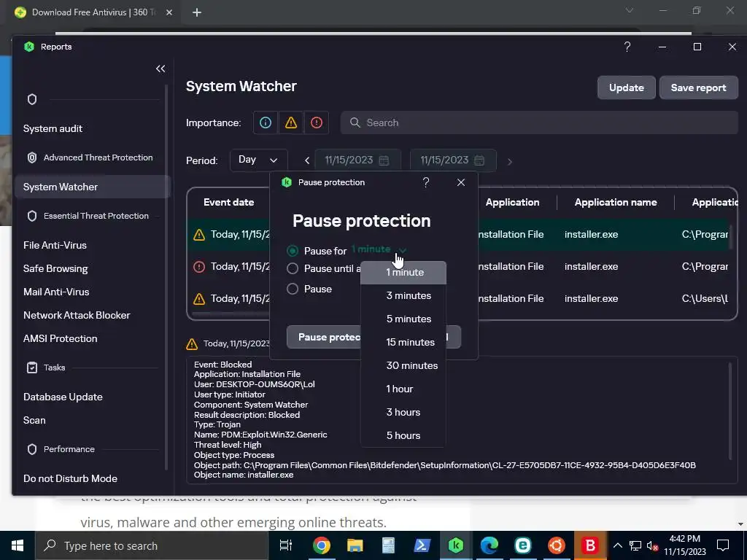
Task: Choose 3 minutes from the duration list
Action: point(403,296)
